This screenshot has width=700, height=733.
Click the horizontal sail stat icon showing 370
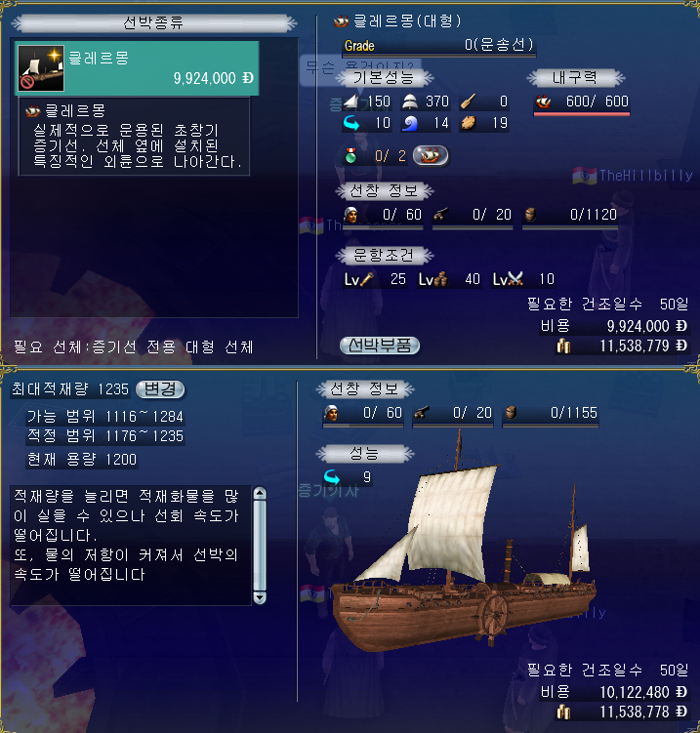(410, 101)
